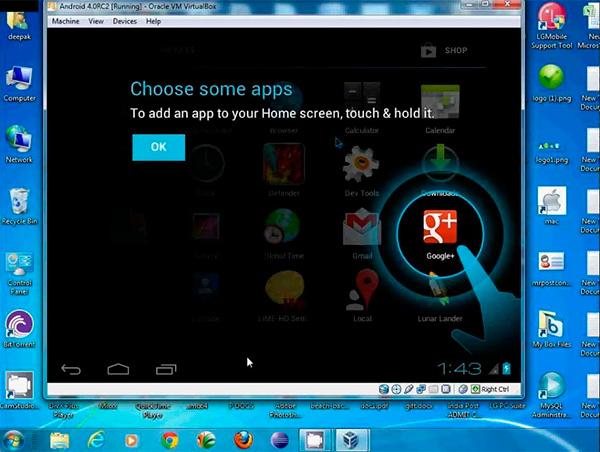Image resolution: width=600 pixels, height=452 pixels.
Task: Tap the Lunar Lander app icon
Action: click(x=439, y=290)
